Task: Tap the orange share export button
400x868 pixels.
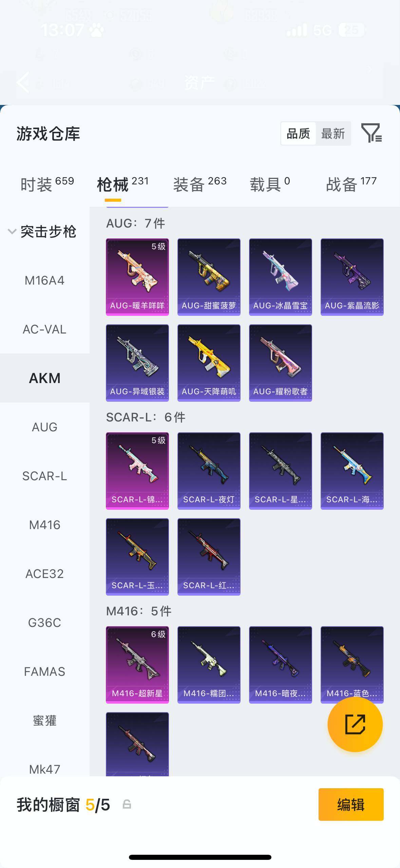Action: [x=355, y=724]
